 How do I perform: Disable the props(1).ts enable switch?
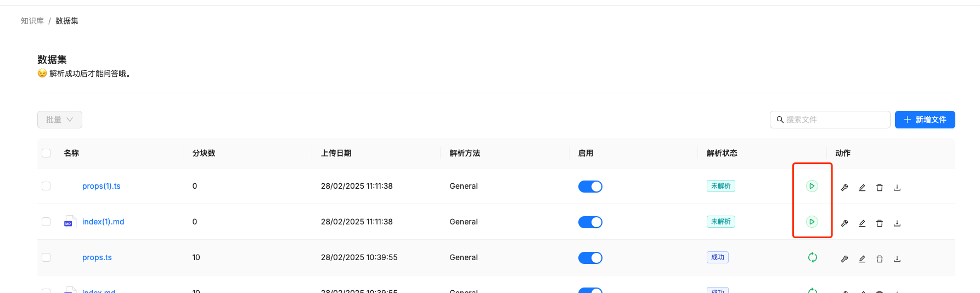coord(590,187)
